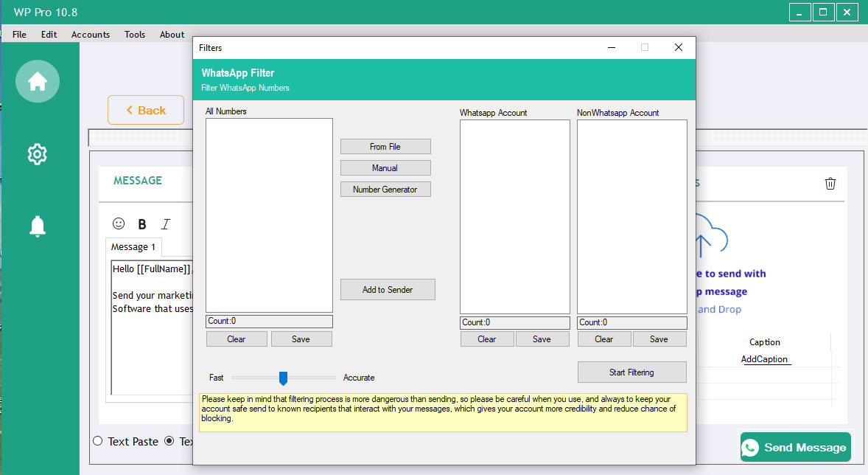
Task: Maximize the WP Pro main window
Action: click(823, 13)
